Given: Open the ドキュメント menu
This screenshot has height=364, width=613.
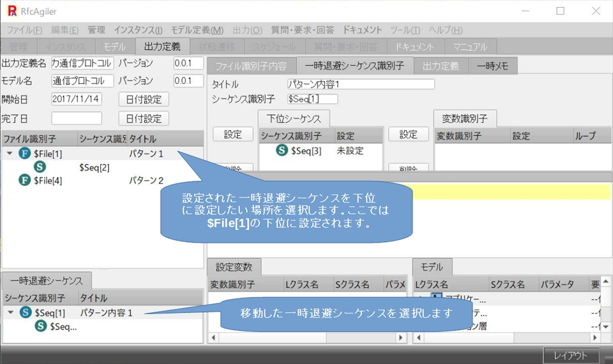Looking at the screenshot, I should [362, 30].
